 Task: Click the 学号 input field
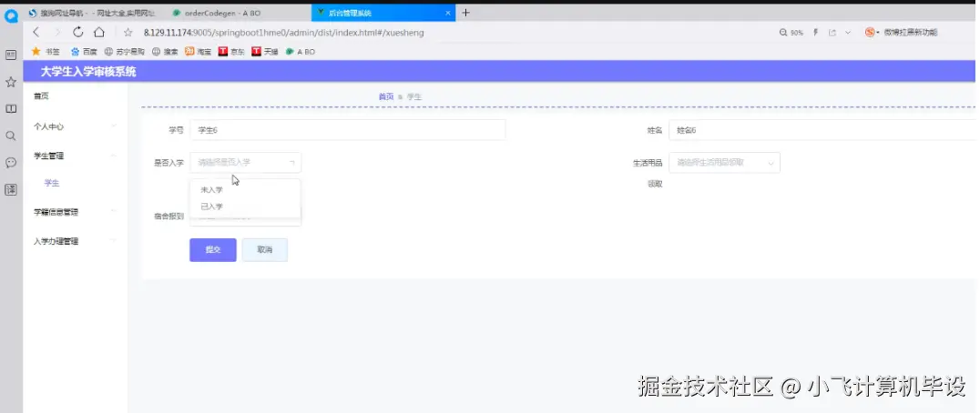tap(348, 130)
